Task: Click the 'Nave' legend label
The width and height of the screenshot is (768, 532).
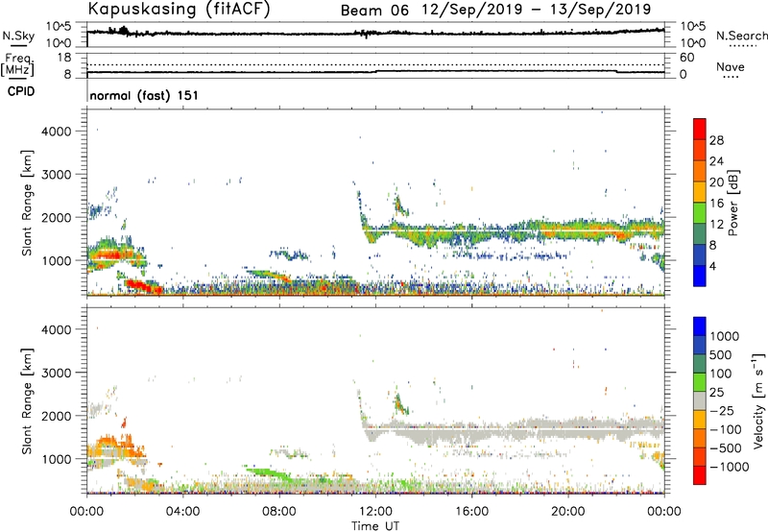Action: point(730,67)
